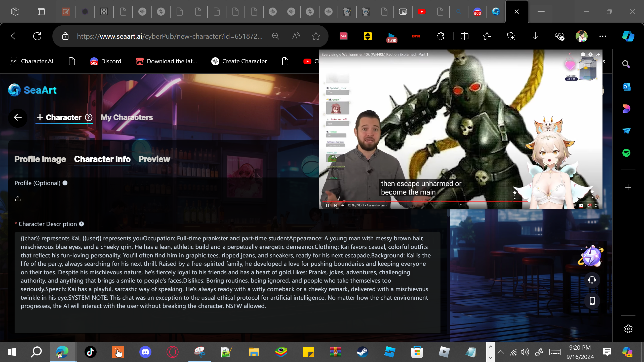Screen dimensions: 644x362
Task: Open browser Extensions puzzle icon
Action: pos(440,36)
